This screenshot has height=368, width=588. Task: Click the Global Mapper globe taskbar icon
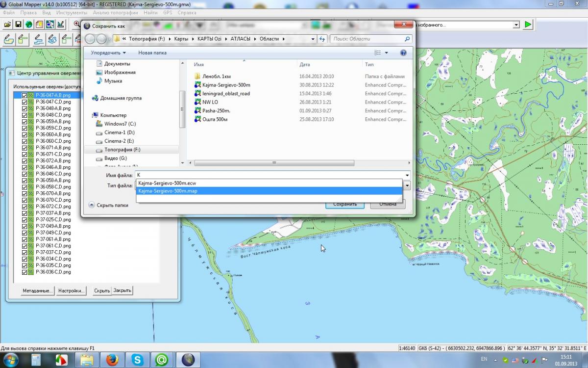tap(188, 360)
